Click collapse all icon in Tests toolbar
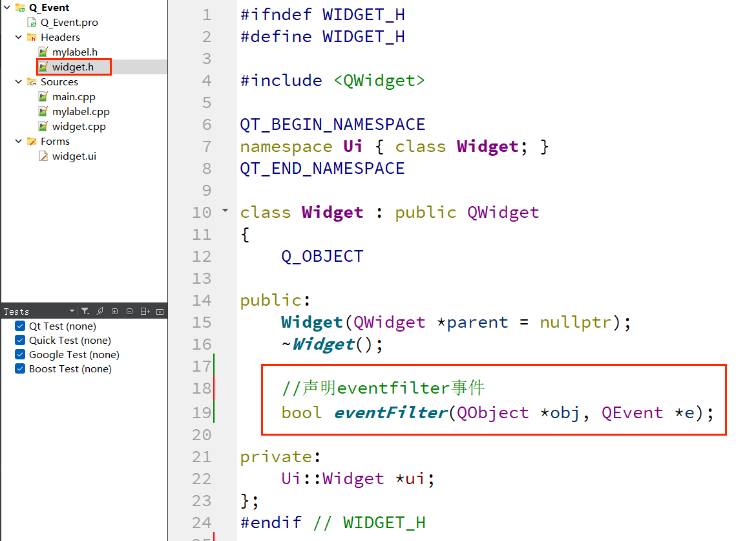The width and height of the screenshot is (756, 541). click(x=129, y=312)
